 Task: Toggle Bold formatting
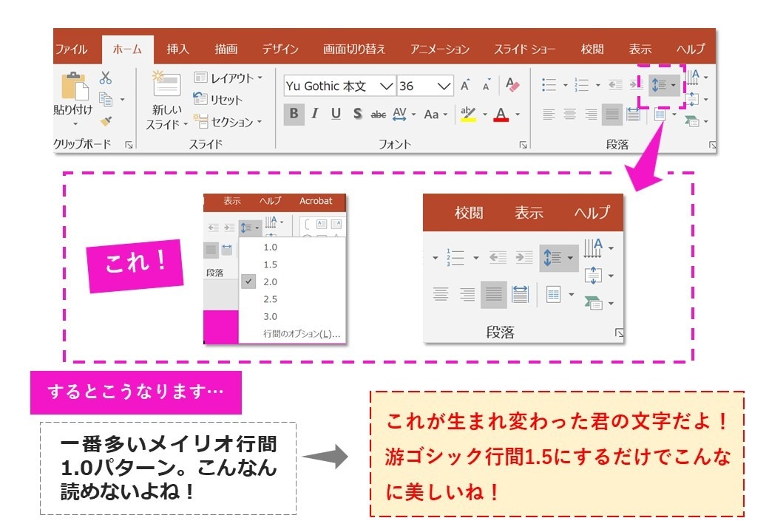(294, 114)
